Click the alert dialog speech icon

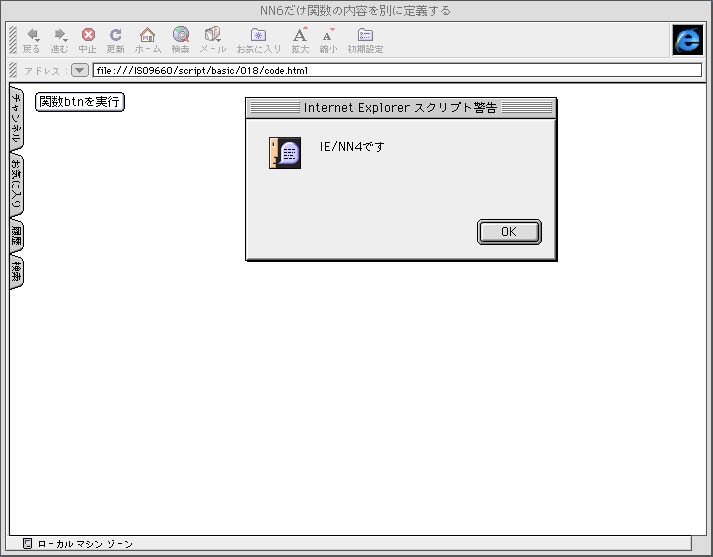[285, 153]
